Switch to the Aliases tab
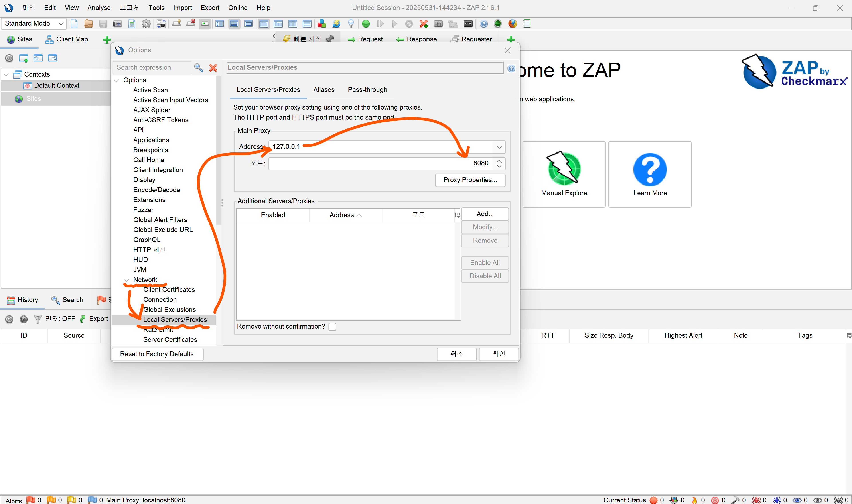The image size is (852, 504). pos(324,90)
